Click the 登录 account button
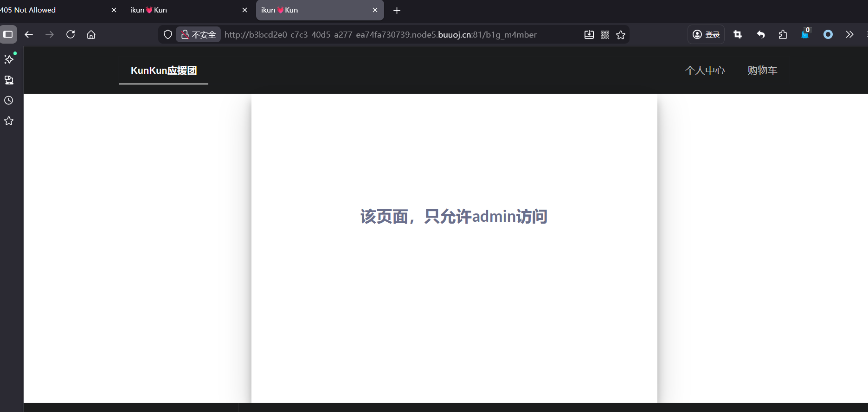 pos(706,34)
